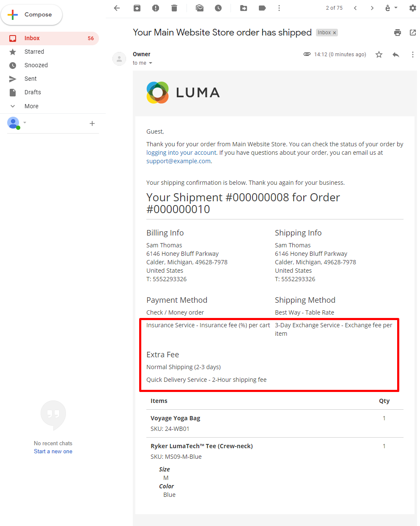Archive this email
Screen dimensions: 420x526
tap(137, 8)
